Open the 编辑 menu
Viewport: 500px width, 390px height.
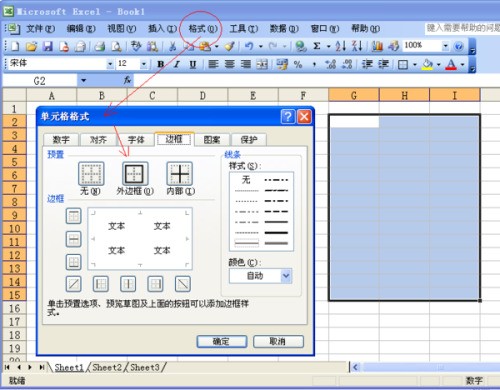(x=81, y=29)
